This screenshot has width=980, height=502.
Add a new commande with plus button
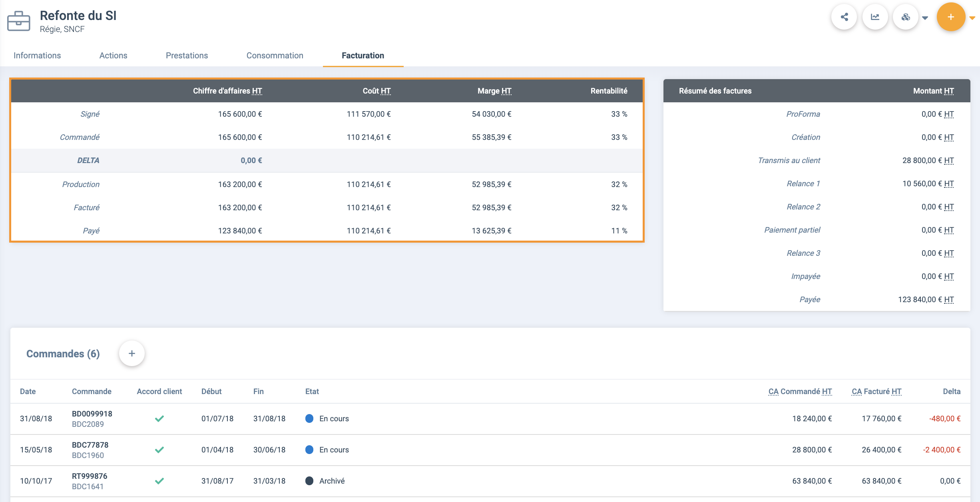click(x=132, y=353)
